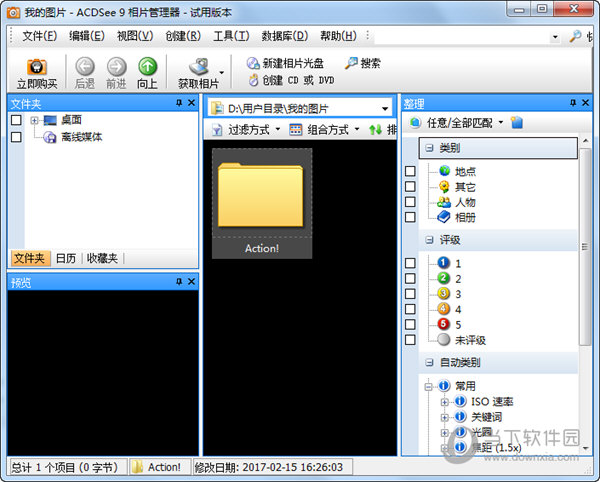Open the D:\用户目录\我的图片 path dropdown
600x482 pixels.
pyautogui.click(x=385, y=109)
